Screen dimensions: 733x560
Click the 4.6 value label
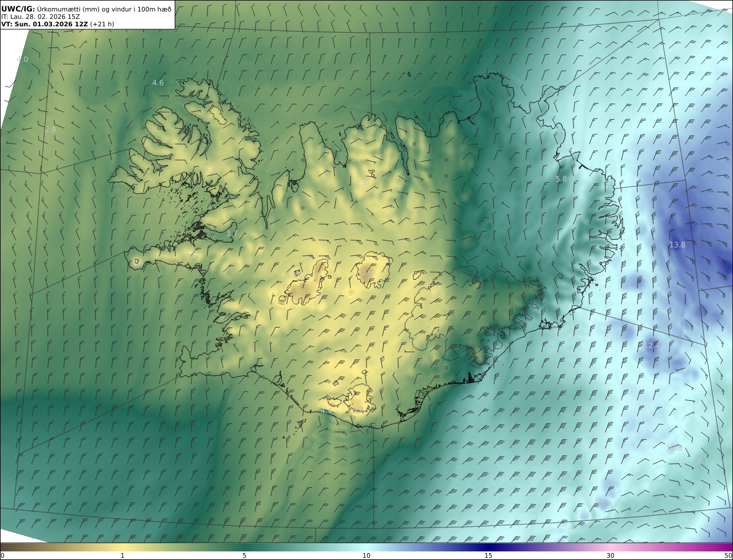[158, 83]
